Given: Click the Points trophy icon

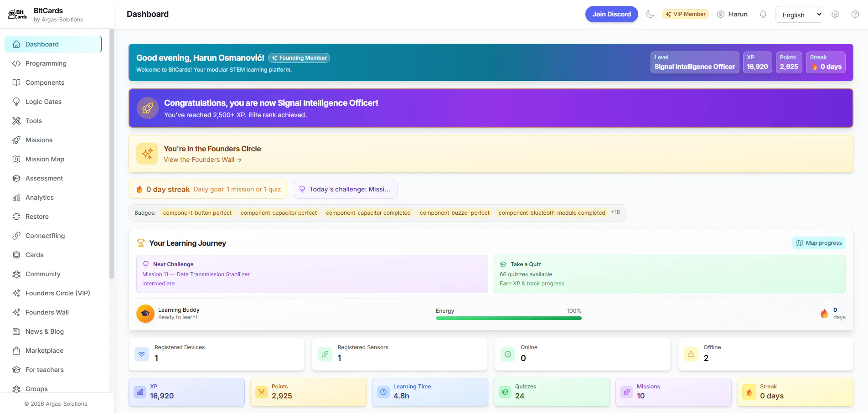Looking at the screenshot, I should 262,392.
